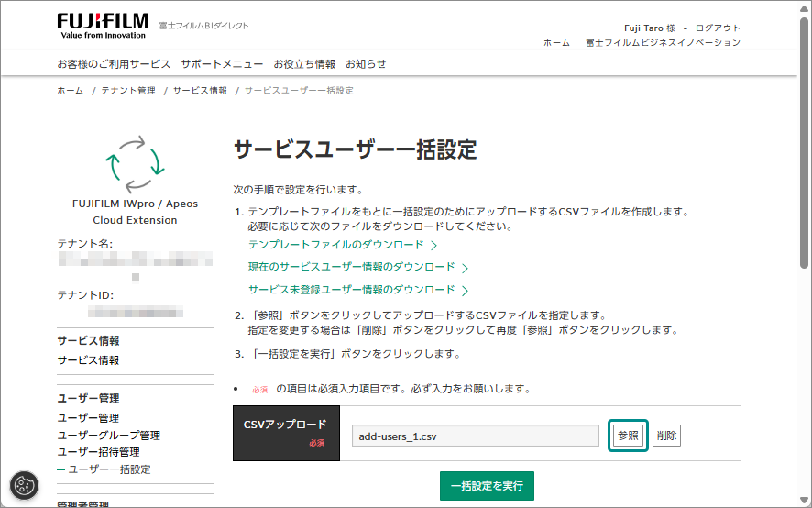Open お知らせ menu
Viewport: 812px width, 508px height.
coord(366,64)
